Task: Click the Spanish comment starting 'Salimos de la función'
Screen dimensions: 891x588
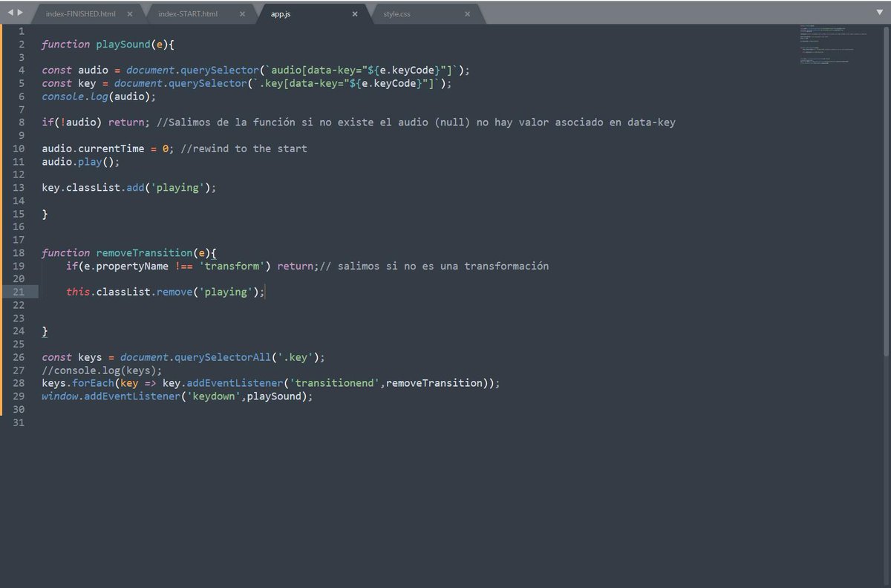Action: (417, 122)
